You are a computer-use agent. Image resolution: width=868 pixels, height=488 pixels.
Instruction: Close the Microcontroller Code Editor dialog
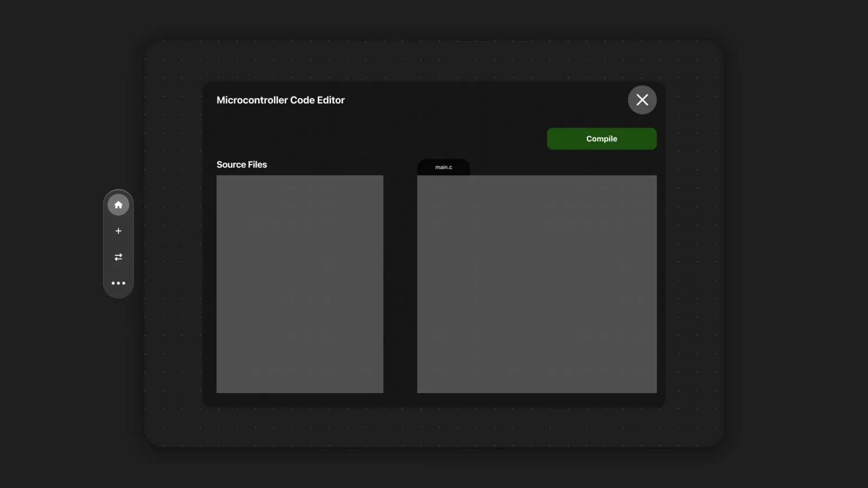[642, 100]
